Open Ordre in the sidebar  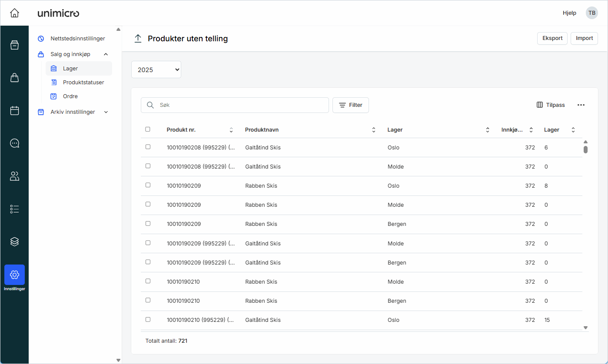point(70,96)
